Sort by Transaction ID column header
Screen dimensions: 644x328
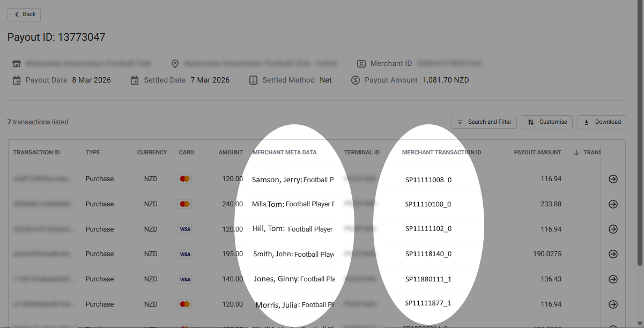(36, 152)
